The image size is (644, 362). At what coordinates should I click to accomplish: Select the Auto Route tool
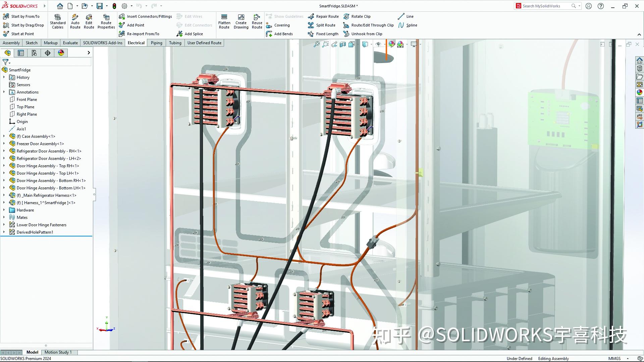point(75,21)
